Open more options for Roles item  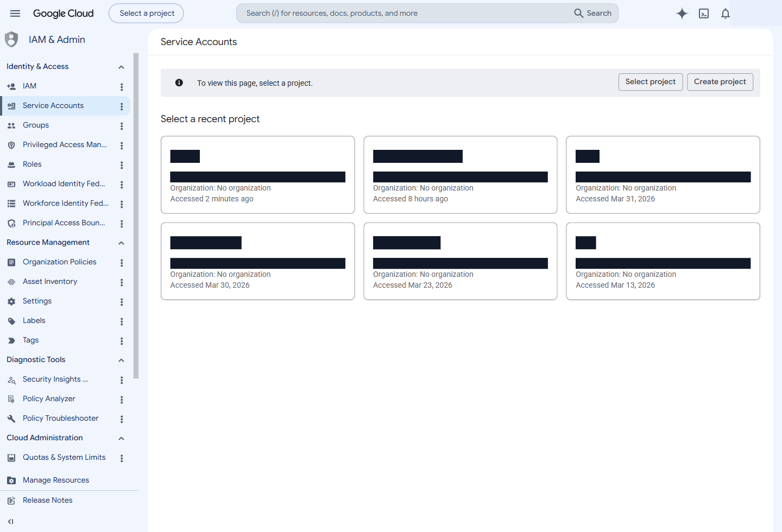tap(122, 165)
